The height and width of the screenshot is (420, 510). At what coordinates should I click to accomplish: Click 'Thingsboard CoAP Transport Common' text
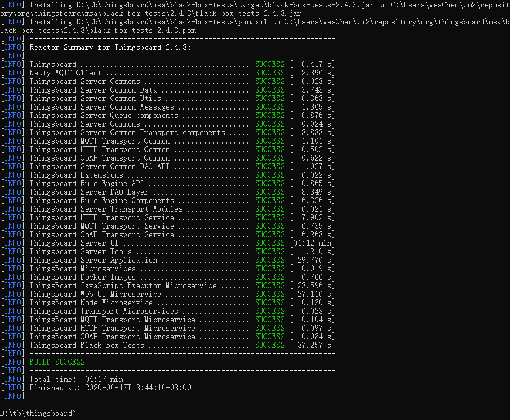(99, 158)
